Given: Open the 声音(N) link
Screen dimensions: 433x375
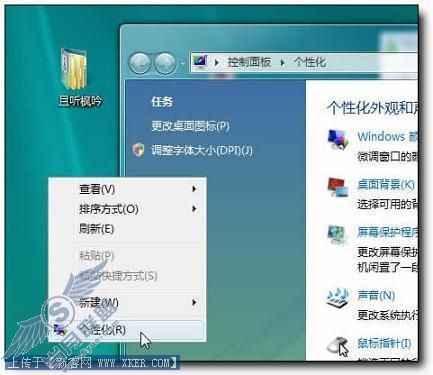Looking at the screenshot, I should [x=376, y=295].
